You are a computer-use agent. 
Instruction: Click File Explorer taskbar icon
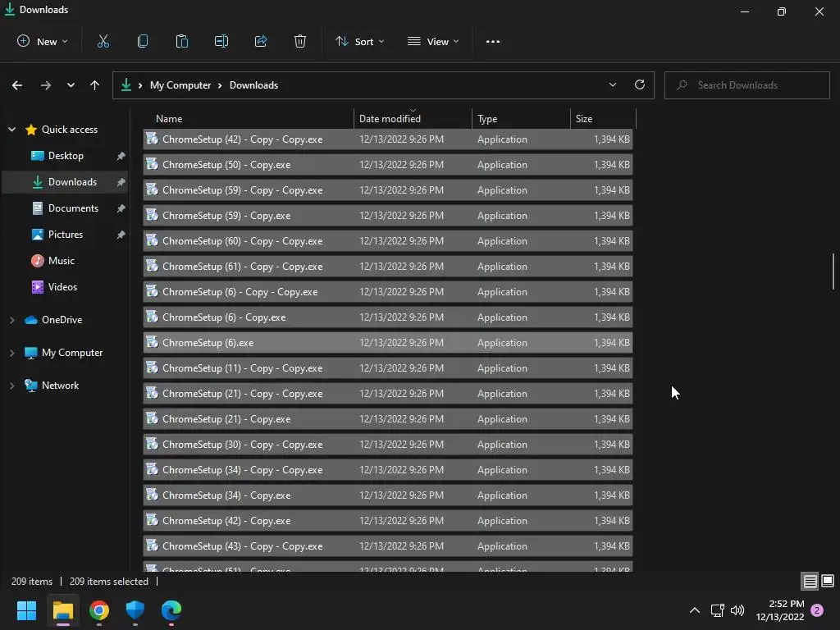(62, 610)
